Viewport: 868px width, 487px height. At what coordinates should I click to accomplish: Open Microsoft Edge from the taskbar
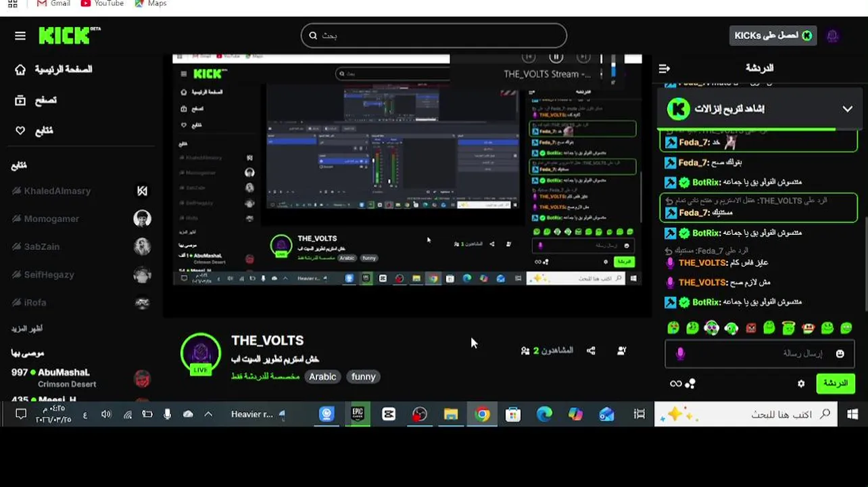point(544,414)
